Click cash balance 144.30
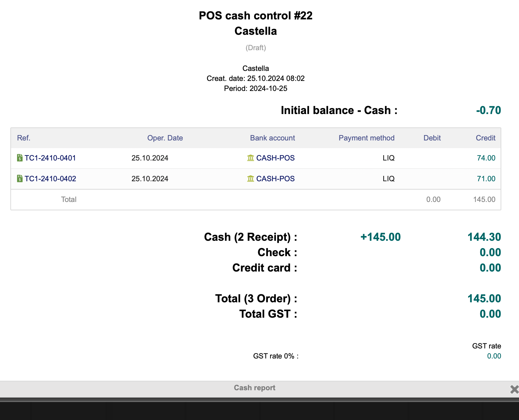Viewport: 519px width, 420px height. pos(484,237)
